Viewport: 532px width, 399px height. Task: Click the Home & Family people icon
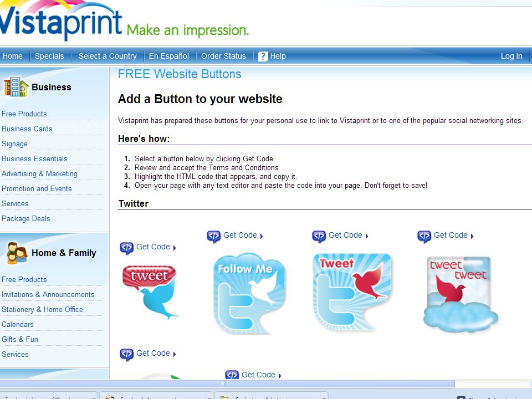(x=16, y=253)
